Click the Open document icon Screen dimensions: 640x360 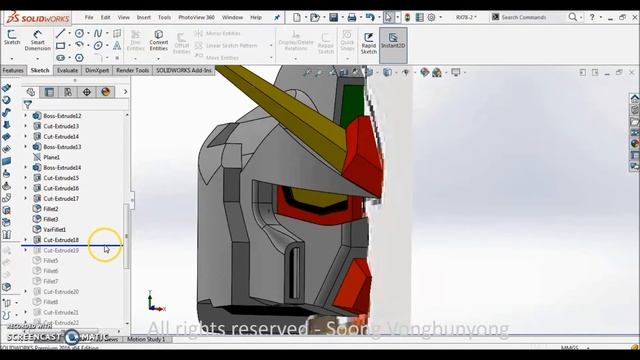tap(314, 17)
